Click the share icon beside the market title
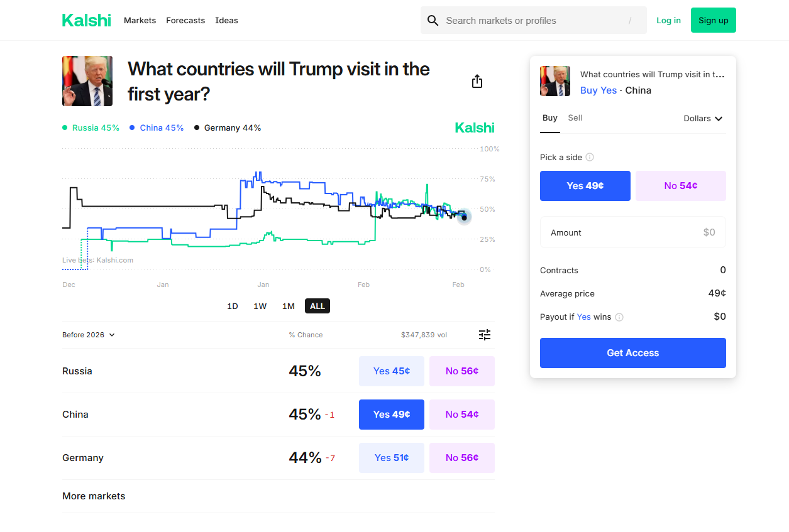Viewport: 789px width, 532px height. 477,81
